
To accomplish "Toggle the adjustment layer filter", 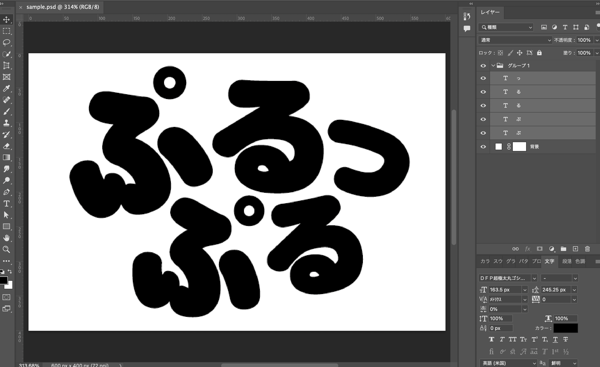I will pyautogui.click(x=554, y=27).
